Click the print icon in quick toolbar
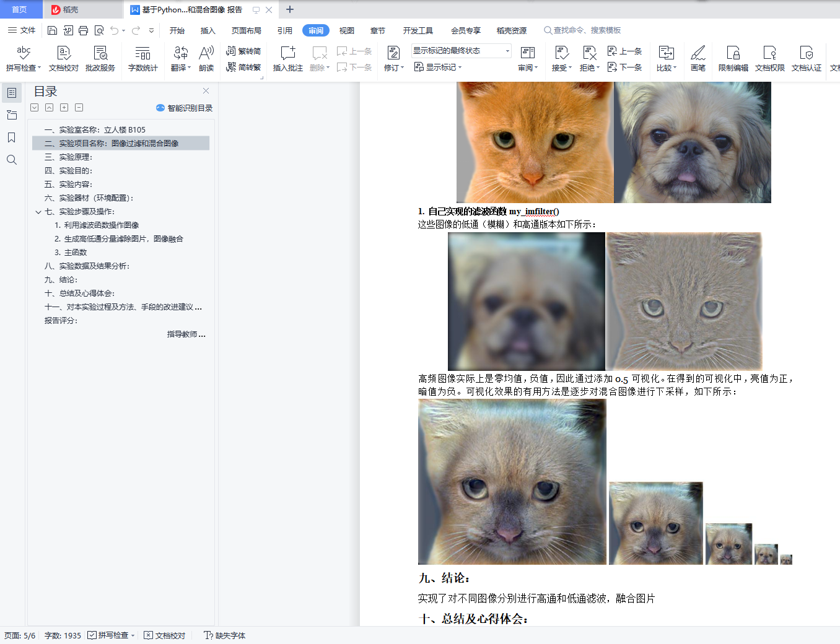The image size is (840, 644). coord(83,30)
